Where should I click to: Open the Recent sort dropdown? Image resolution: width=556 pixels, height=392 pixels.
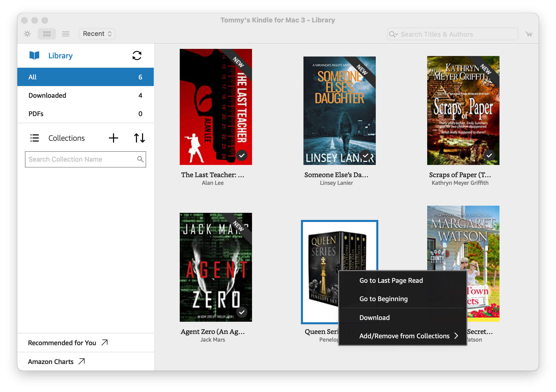(x=97, y=34)
